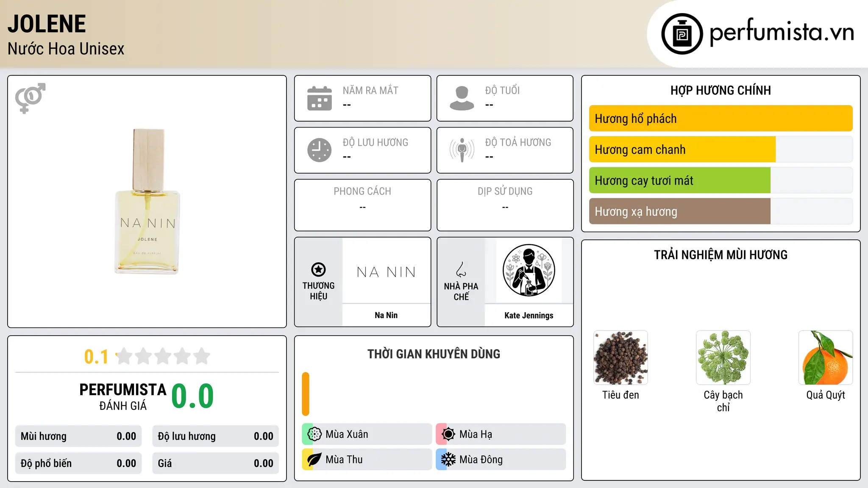Click the spring flower icon
Viewport: 868px width, 488px height.
314,434
